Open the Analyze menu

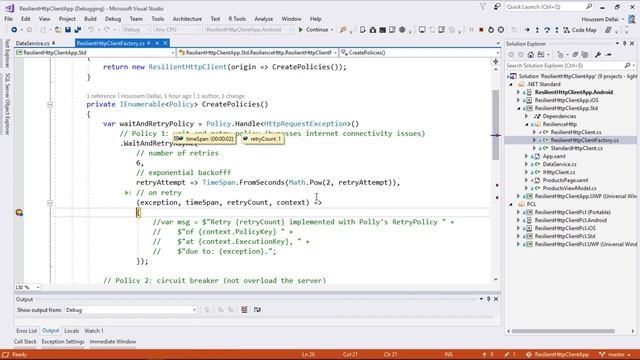click(x=264, y=19)
